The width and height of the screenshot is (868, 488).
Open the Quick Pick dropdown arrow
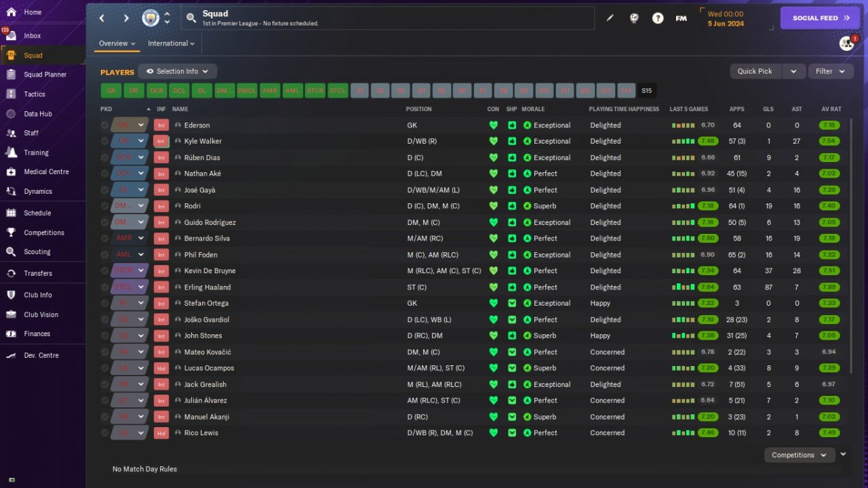[794, 71]
